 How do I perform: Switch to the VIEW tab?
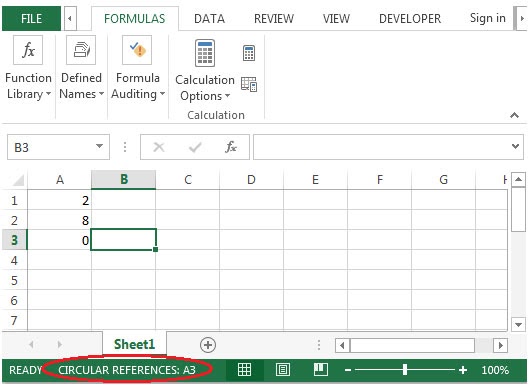point(336,19)
